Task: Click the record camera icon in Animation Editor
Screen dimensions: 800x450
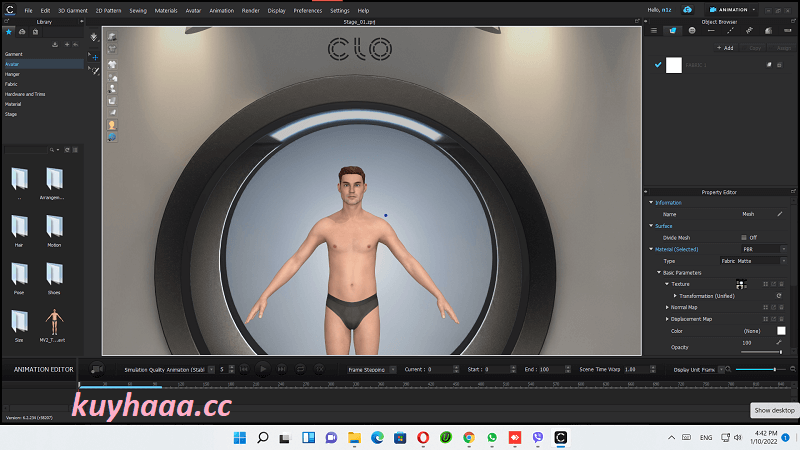Action: (x=96, y=369)
